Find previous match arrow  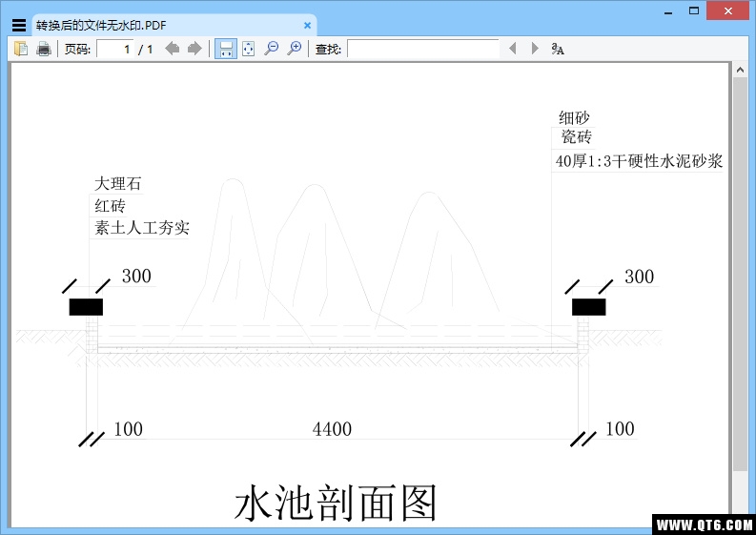pyautogui.click(x=513, y=49)
